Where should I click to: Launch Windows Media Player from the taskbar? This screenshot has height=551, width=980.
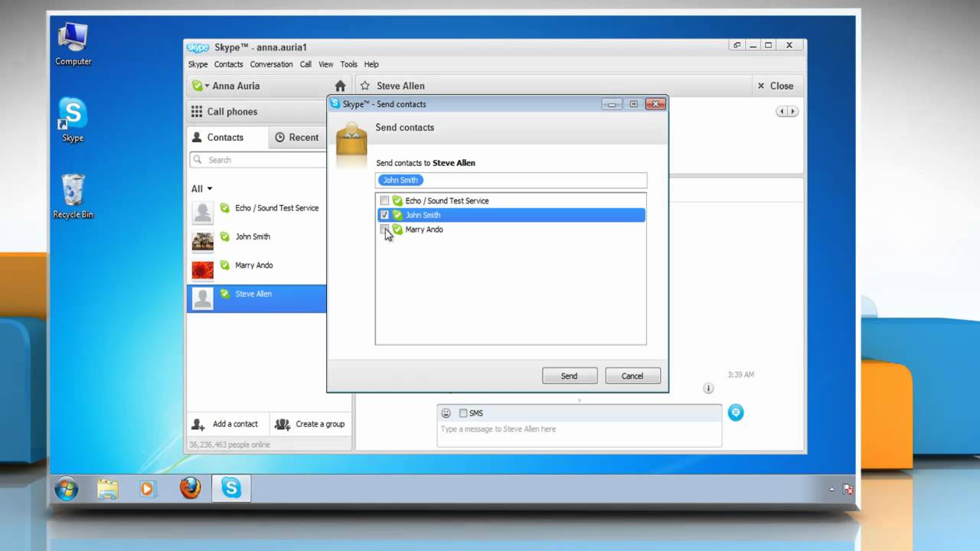pyautogui.click(x=148, y=488)
